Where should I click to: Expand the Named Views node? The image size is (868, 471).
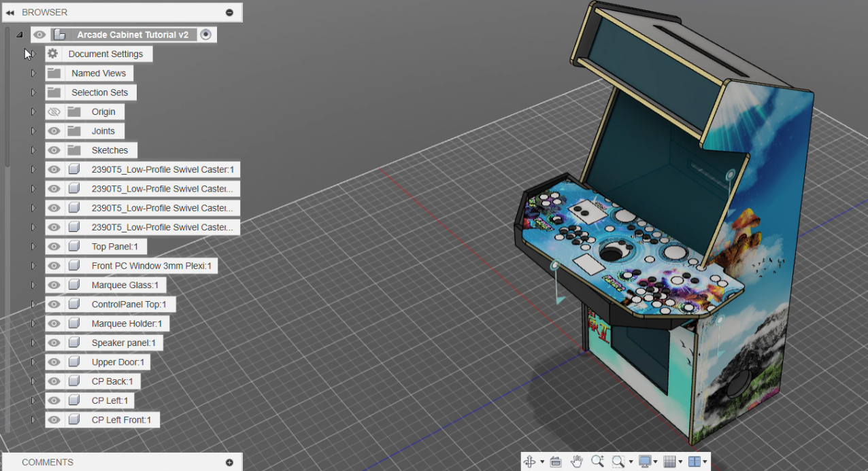pyautogui.click(x=33, y=73)
